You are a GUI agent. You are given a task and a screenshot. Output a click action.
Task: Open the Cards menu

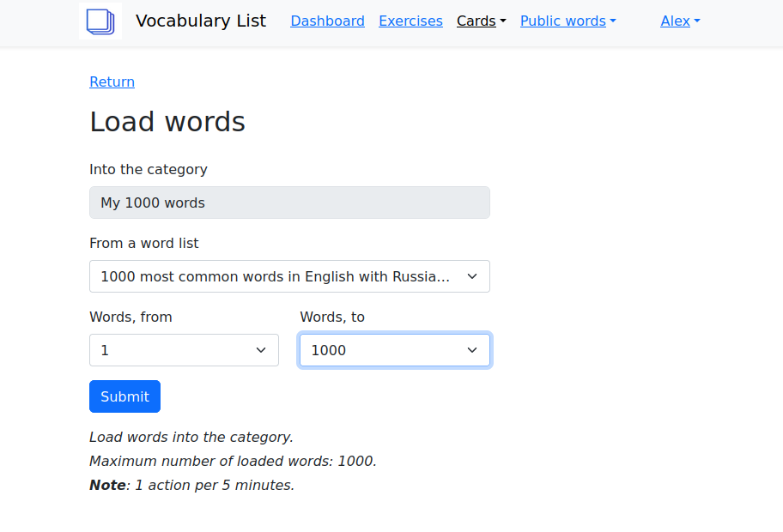point(481,21)
